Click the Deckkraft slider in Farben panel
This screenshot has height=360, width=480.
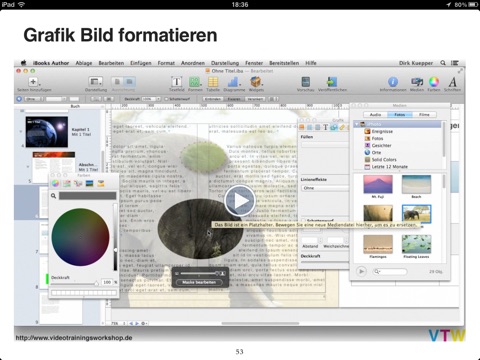click(75, 283)
